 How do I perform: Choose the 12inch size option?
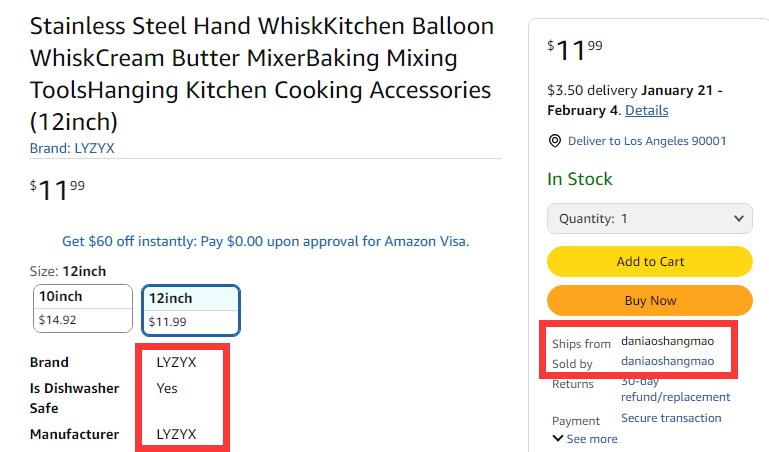(x=190, y=310)
